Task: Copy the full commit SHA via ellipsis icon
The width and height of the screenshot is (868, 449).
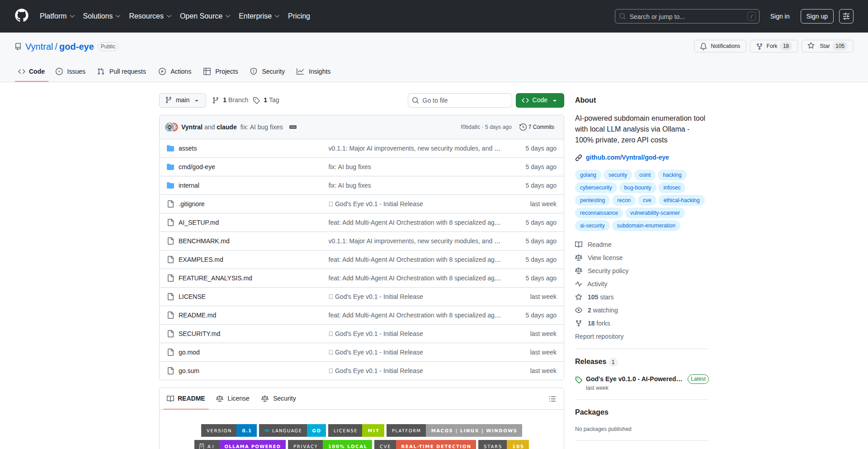Action: [293, 127]
